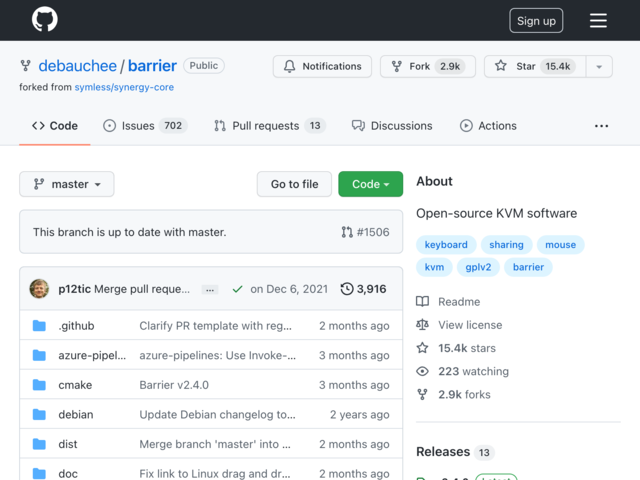Open the 2.9k forks link
The width and height of the screenshot is (640, 480).
[x=453, y=395]
